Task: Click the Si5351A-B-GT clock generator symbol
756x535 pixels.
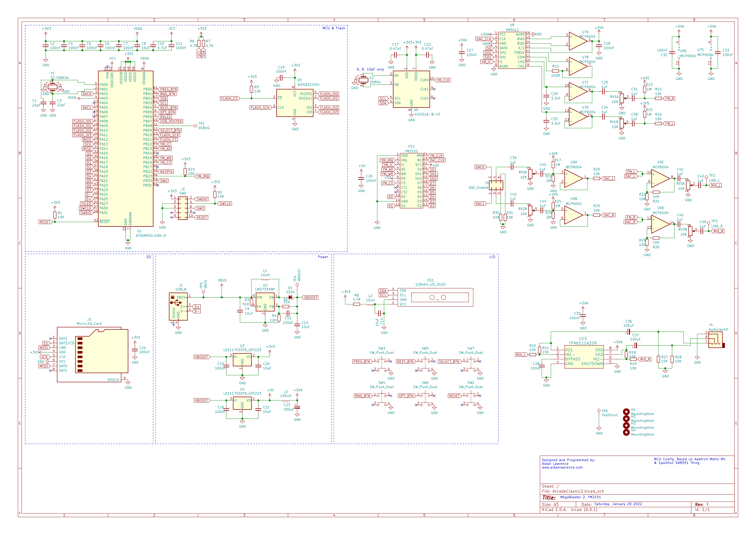Action: pos(411,89)
